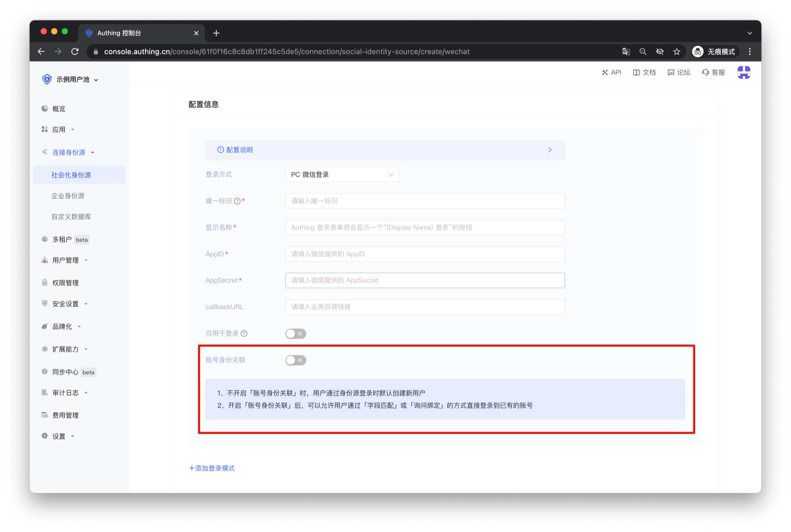Reload the page with refresh icon

coord(75,51)
